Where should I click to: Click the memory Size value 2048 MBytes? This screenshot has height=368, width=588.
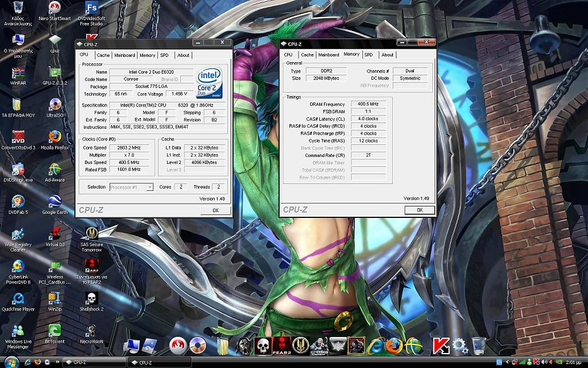point(326,78)
